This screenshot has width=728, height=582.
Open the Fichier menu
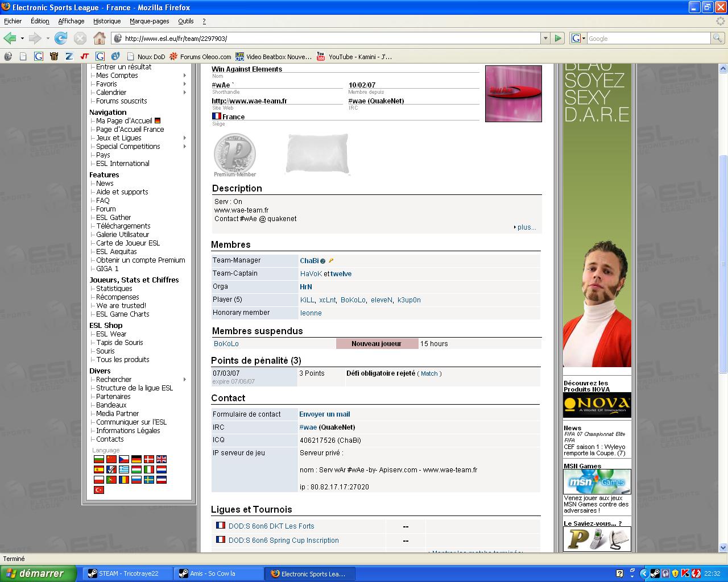[x=13, y=21]
